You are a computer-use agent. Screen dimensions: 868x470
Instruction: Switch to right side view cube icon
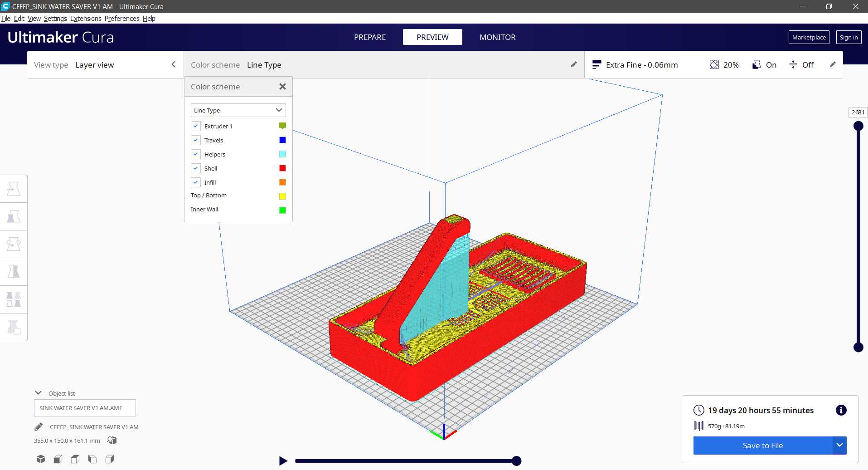[x=110, y=459]
